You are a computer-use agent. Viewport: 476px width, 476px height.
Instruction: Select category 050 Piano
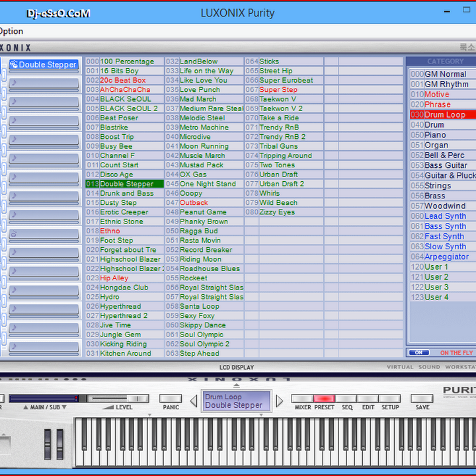tap(442, 135)
